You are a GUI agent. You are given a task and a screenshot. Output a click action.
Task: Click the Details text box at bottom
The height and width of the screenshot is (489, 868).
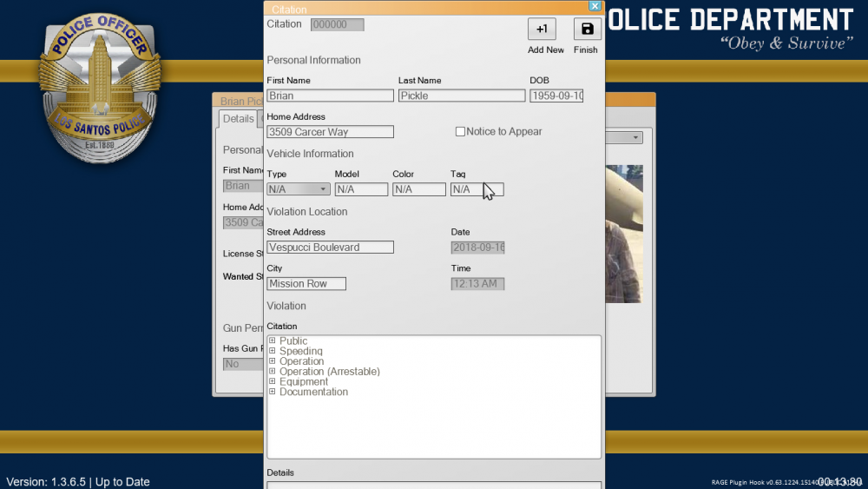434,486
